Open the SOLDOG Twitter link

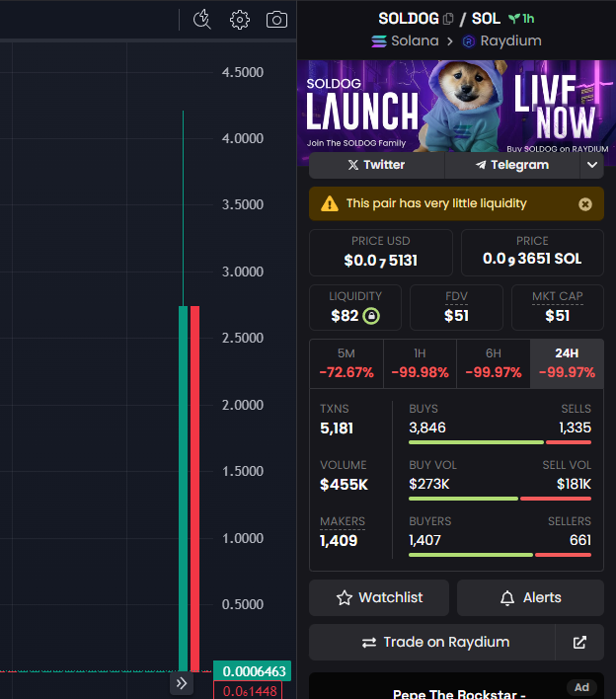pyautogui.click(x=377, y=165)
